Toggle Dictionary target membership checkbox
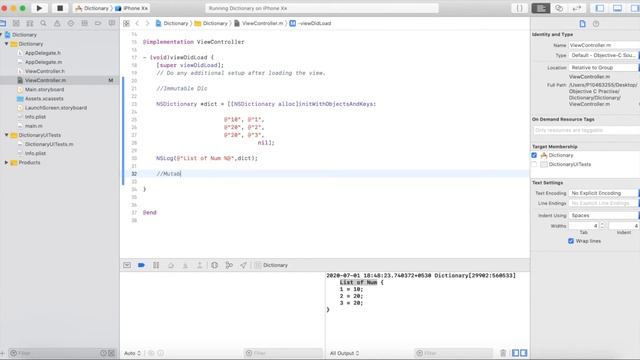Image resolution: width=640 pixels, height=360 pixels. coord(534,155)
